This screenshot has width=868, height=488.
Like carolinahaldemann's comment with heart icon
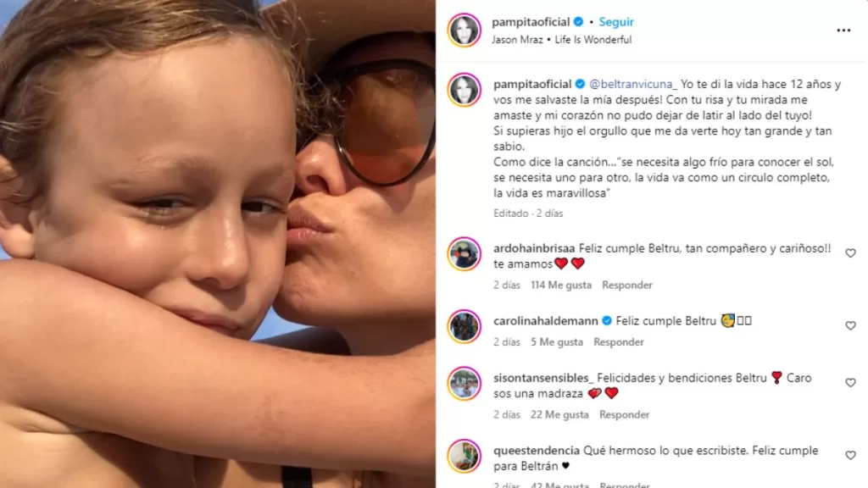point(850,326)
